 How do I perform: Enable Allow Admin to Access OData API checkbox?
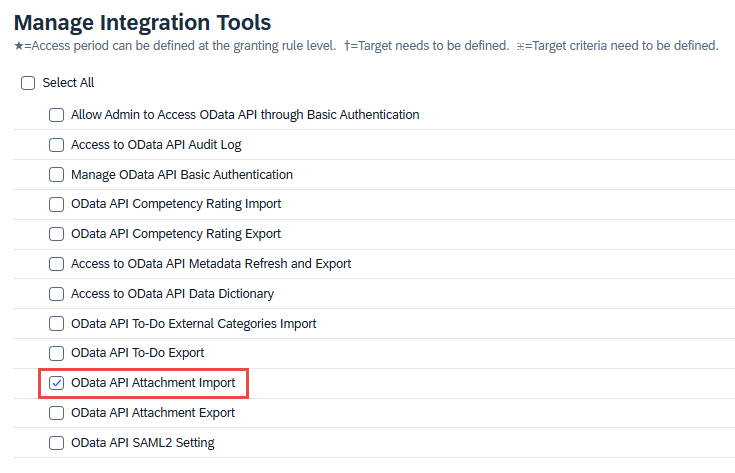tap(57, 115)
